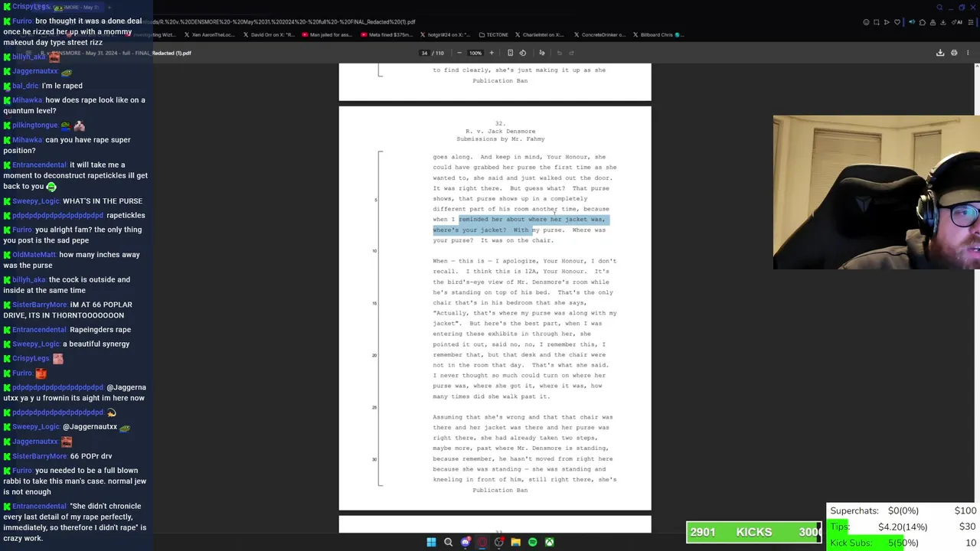Rotate the PDF document counterclockwise
The height and width of the screenshot is (551, 980).
(x=523, y=53)
